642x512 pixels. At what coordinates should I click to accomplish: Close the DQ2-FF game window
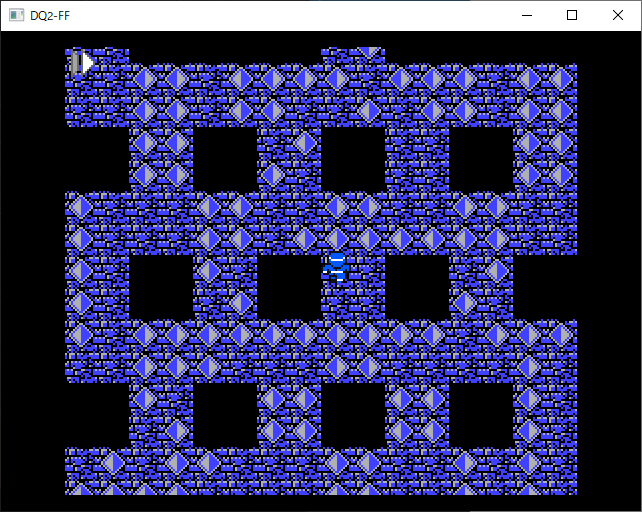pyautogui.click(x=618, y=15)
